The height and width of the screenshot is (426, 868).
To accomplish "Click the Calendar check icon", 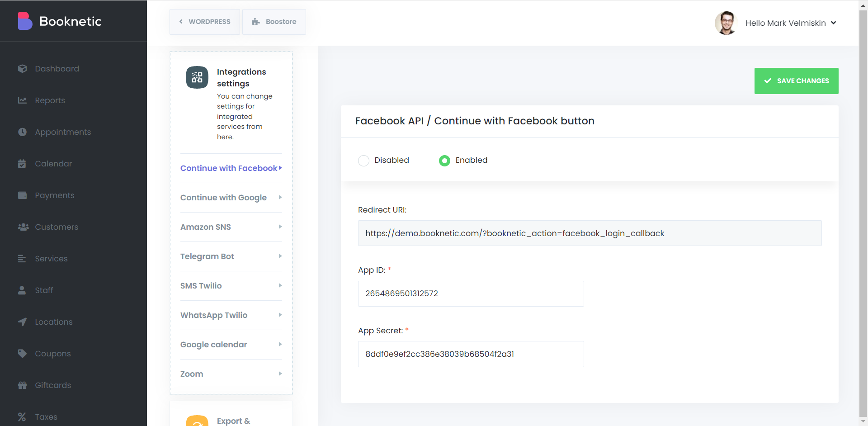I will coord(22,164).
